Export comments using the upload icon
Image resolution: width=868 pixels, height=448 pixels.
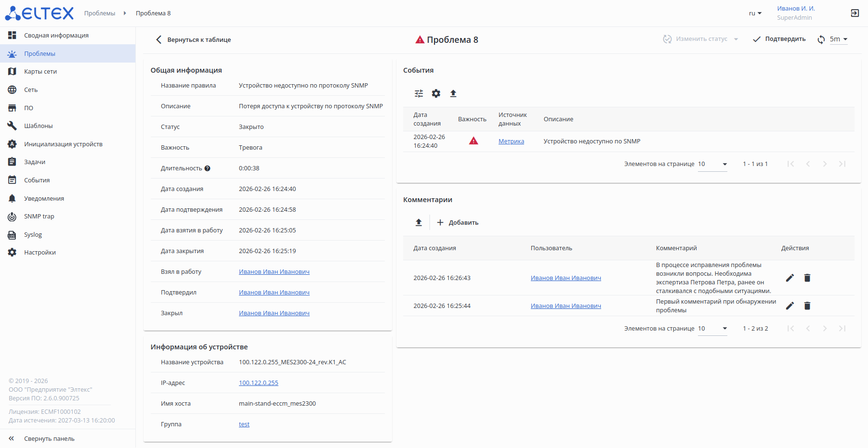click(419, 222)
